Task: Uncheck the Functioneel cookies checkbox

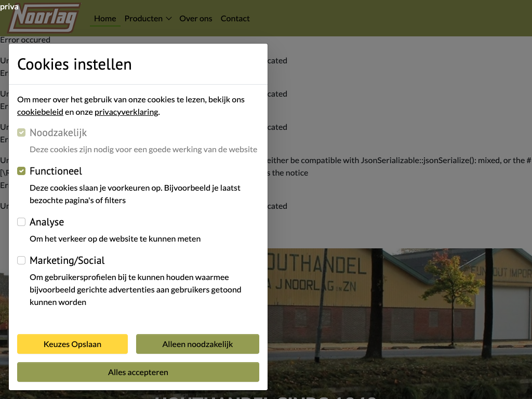Action: [21, 171]
